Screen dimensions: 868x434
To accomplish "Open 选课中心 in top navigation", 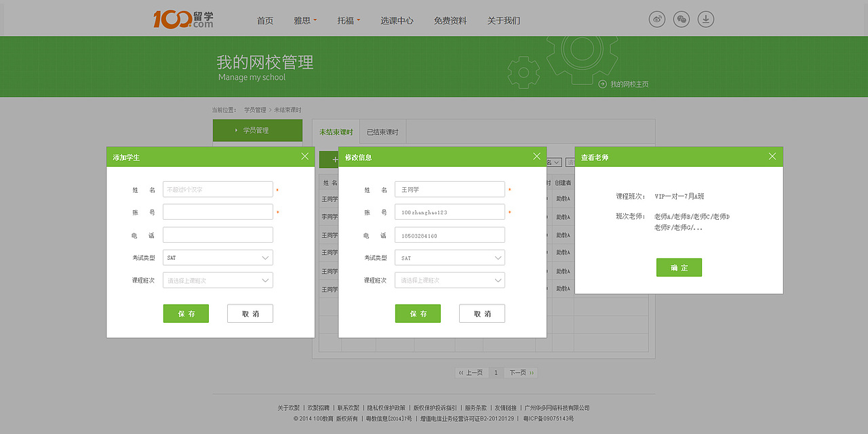I will (397, 20).
